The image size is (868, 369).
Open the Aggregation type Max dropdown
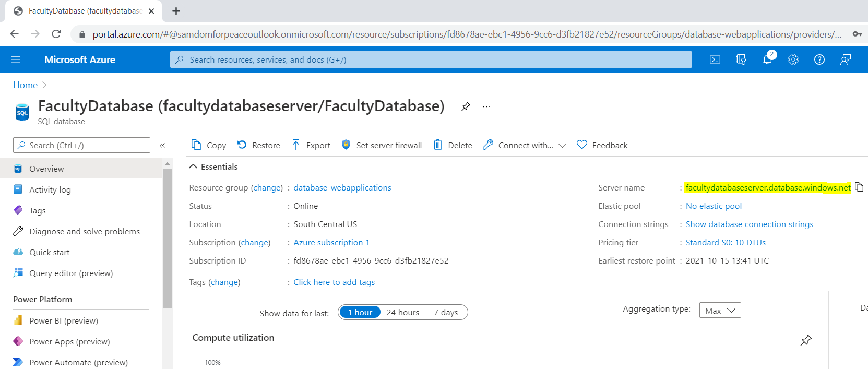(720, 310)
